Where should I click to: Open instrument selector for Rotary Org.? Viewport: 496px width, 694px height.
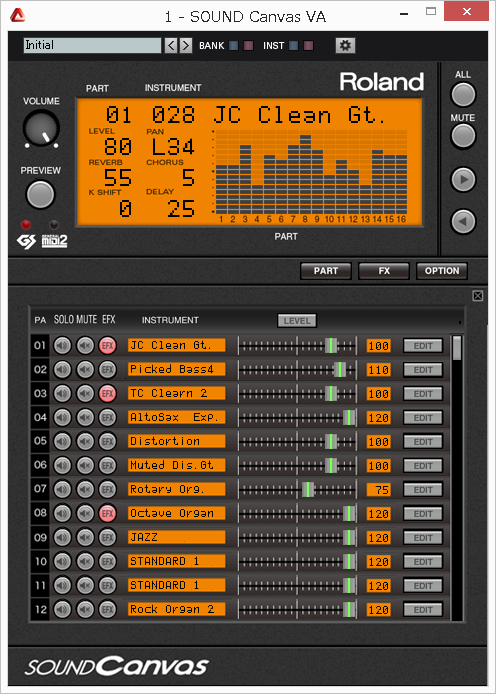[x=177, y=489]
